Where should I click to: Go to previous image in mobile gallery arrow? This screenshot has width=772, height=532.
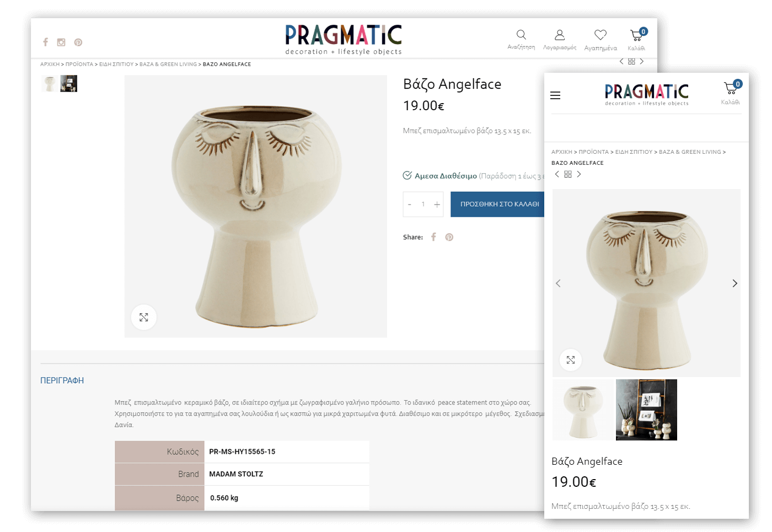click(x=558, y=283)
